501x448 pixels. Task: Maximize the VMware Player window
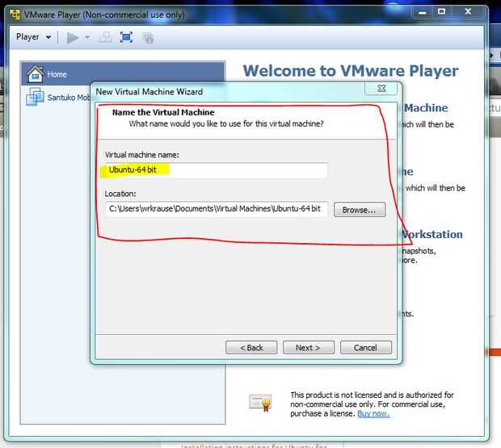click(441, 12)
